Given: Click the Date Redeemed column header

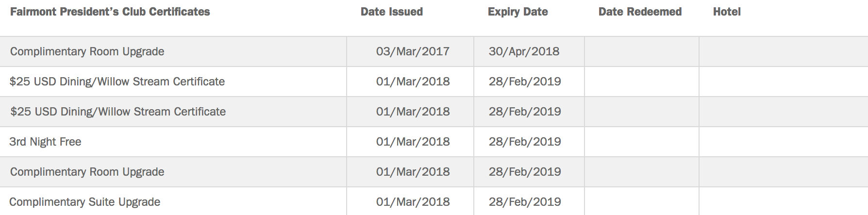Looking at the screenshot, I should 640,12.
